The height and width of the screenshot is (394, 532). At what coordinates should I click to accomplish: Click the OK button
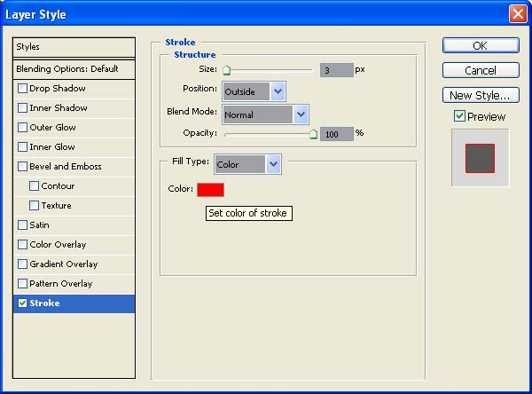pyautogui.click(x=480, y=45)
